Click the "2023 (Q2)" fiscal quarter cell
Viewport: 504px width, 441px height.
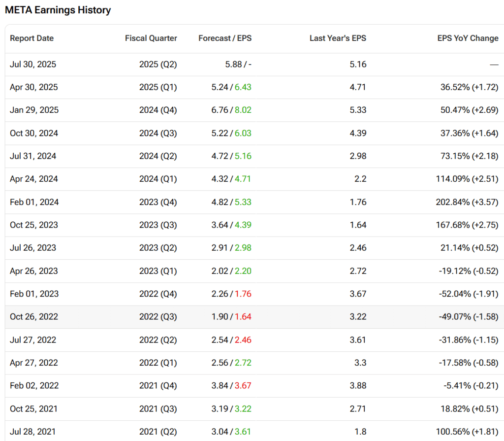pyautogui.click(x=158, y=248)
